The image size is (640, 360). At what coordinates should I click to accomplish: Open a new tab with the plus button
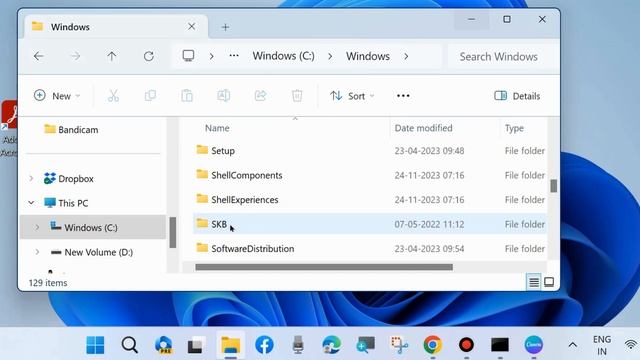[225, 27]
